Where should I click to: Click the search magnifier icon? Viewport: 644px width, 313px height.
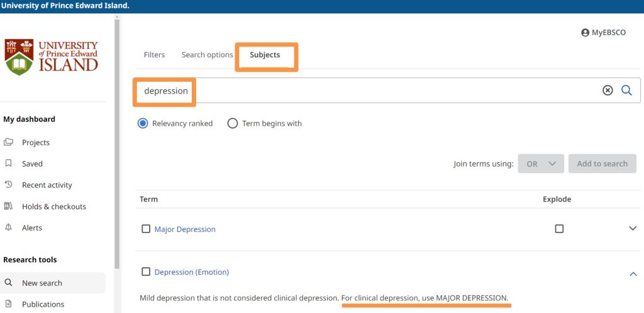pyautogui.click(x=626, y=91)
